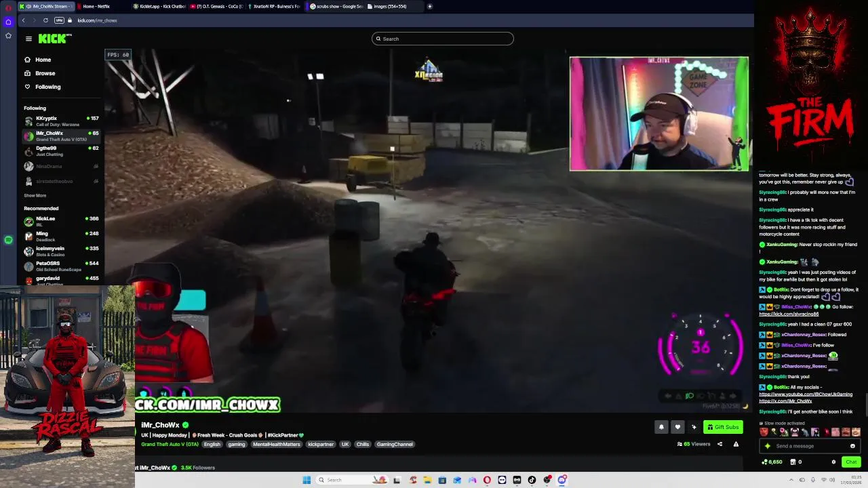The height and width of the screenshot is (488, 868).
Task: Click the MentalHealthMatters tag
Action: 277,444
